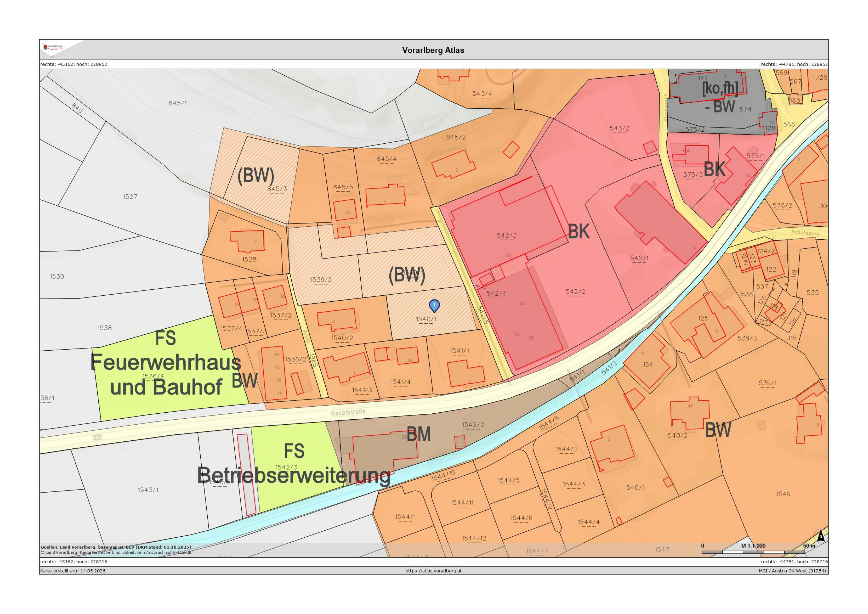Click parcel number 543/2

coord(619,128)
